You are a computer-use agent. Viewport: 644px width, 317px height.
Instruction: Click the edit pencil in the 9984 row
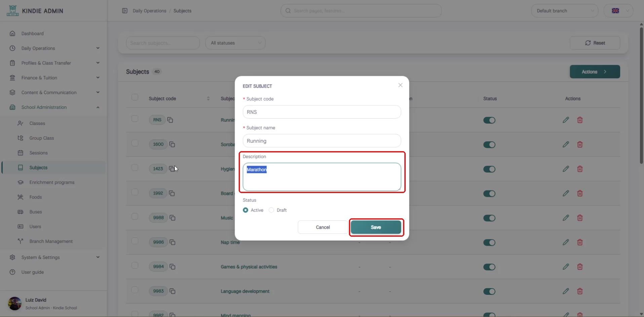point(566,267)
